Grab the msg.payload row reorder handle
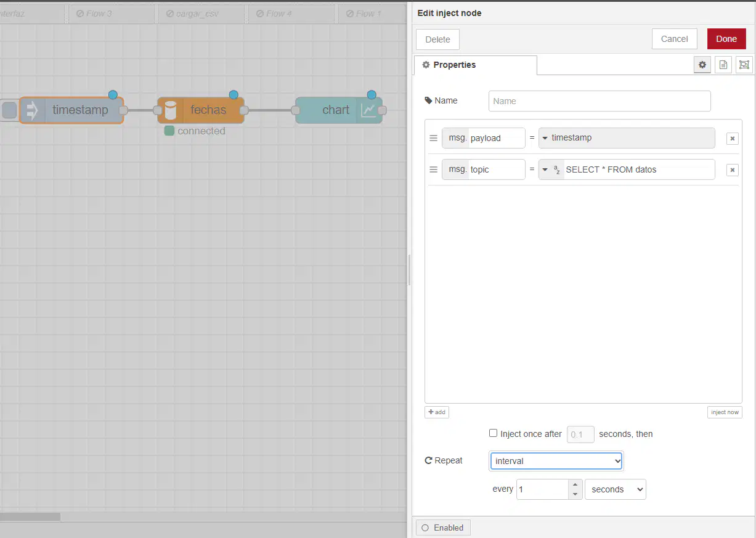756x538 pixels. click(x=433, y=138)
